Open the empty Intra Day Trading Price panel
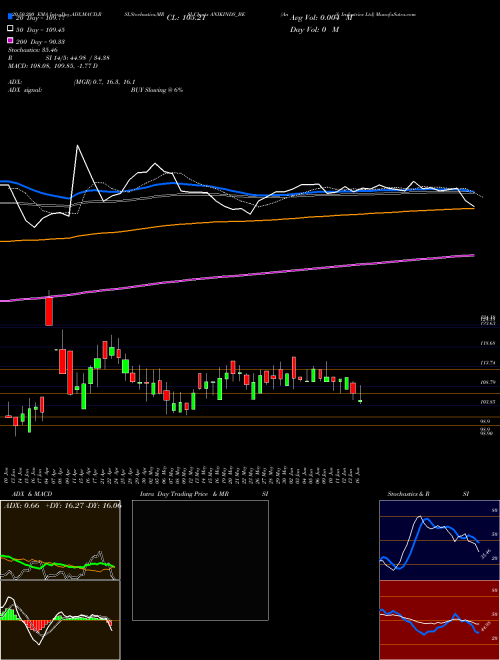Viewport: 500px width, 660px height. pos(200,560)
